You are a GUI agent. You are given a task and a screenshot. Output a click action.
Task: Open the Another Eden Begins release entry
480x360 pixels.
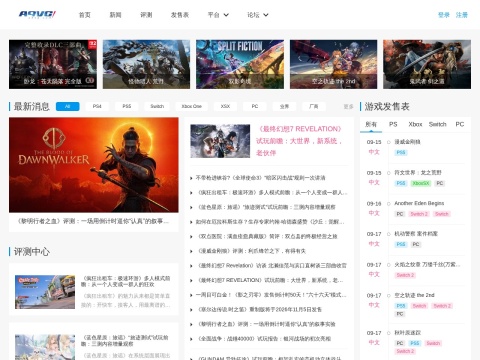419,203
